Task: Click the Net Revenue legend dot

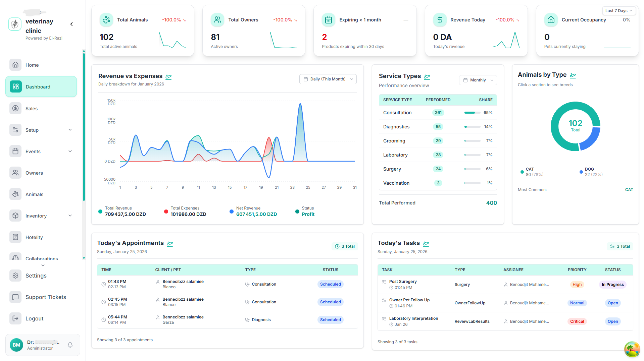Action: coord(232,212)
